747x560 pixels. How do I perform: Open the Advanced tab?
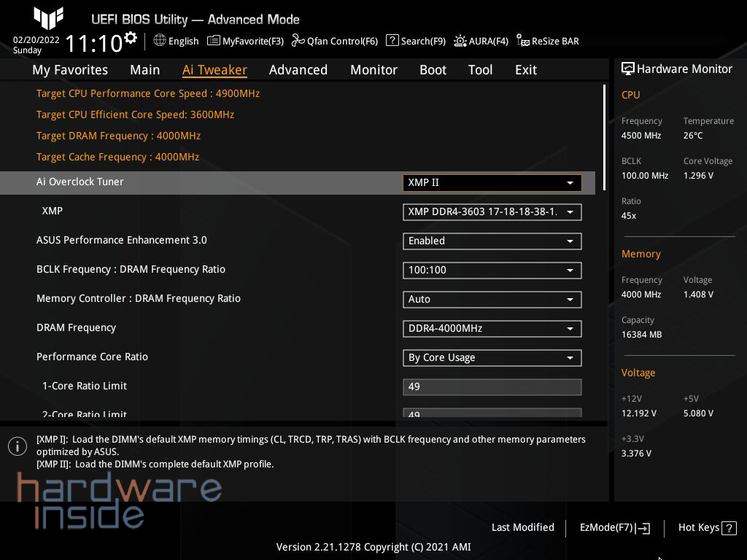[298, 70]
